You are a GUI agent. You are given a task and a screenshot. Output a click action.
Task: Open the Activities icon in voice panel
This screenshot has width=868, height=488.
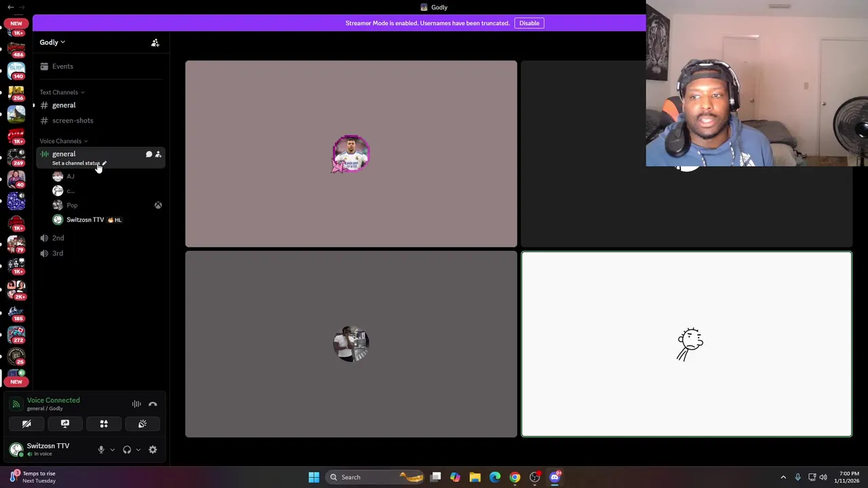coord(104,424)
